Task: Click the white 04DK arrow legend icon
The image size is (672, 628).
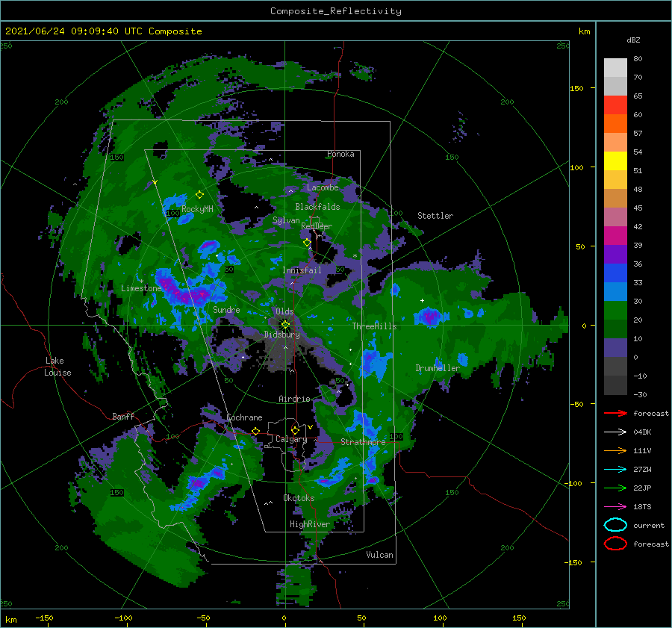Action: pos(615,432)
